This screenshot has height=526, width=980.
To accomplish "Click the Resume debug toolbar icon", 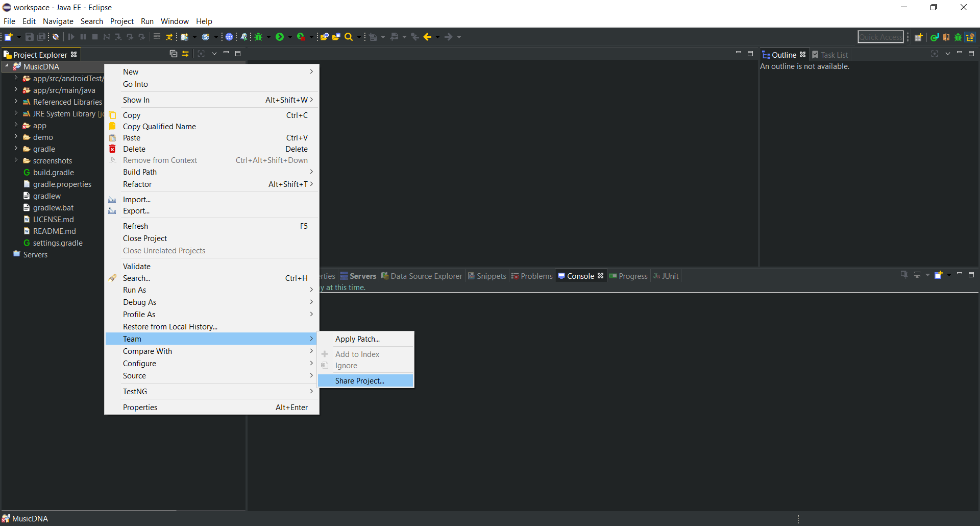I will [71, 37].
